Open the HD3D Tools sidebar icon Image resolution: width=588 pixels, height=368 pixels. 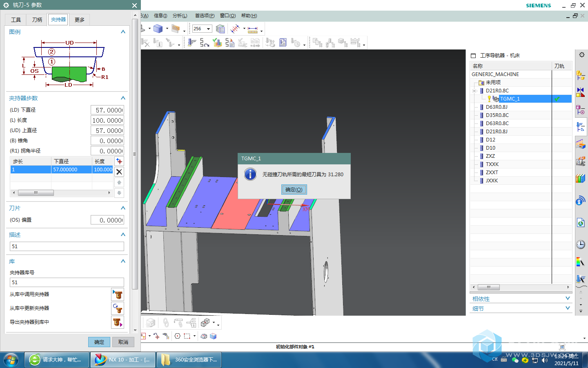(x=581, y=201)
